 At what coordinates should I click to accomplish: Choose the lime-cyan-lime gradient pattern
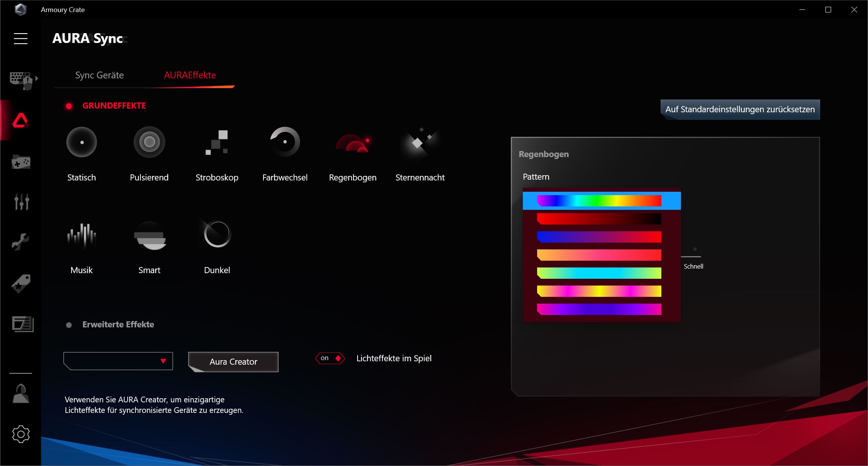(599, 273)
